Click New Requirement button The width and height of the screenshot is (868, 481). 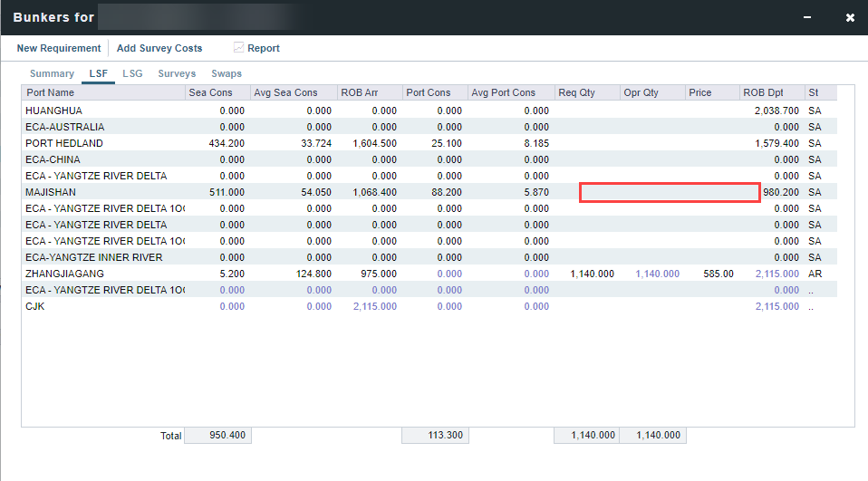click(x=59, y=48)
